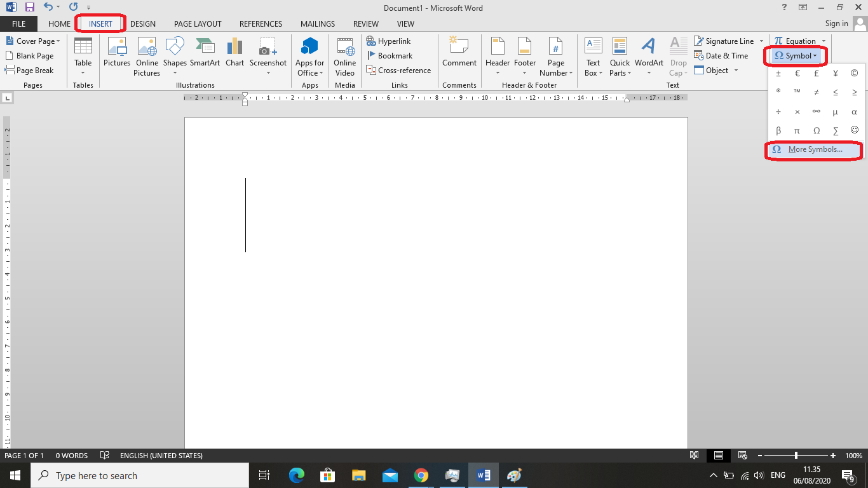Insert the pi symbol

[x=797, y=130]
